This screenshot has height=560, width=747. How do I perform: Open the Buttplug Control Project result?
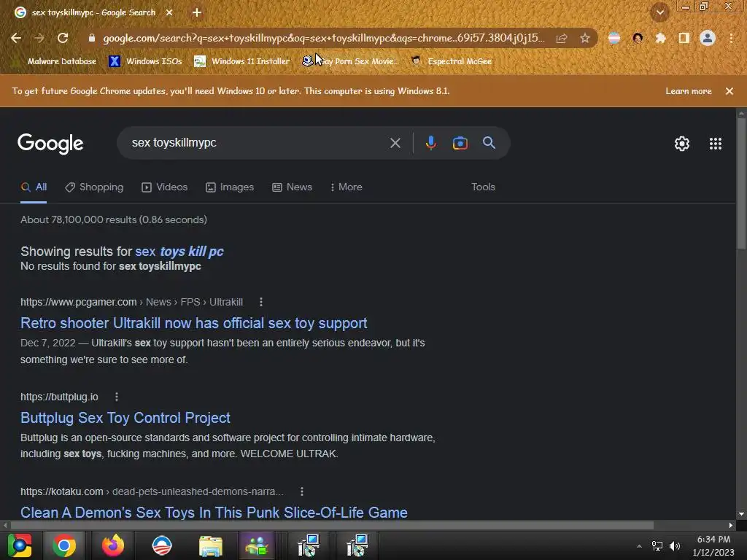125,418
